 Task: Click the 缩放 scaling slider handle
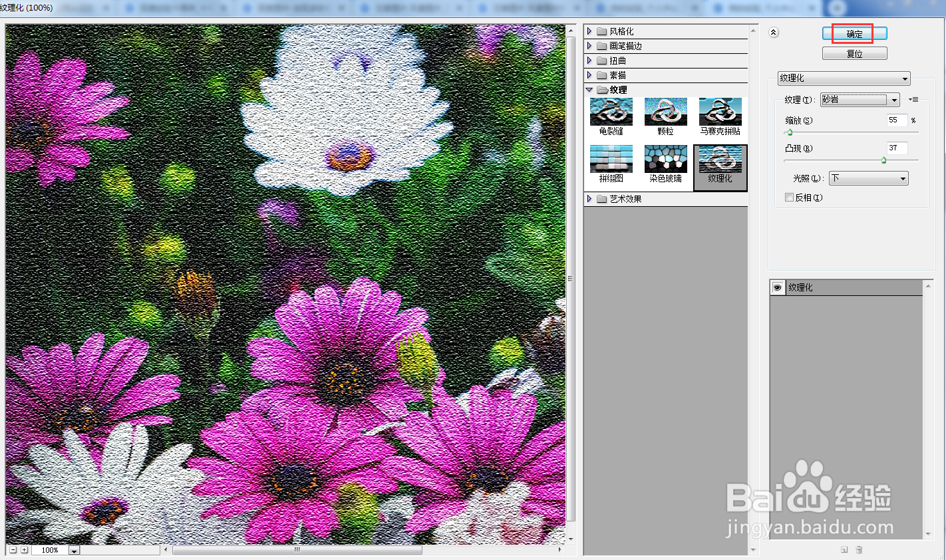click(x=790, y=132)
